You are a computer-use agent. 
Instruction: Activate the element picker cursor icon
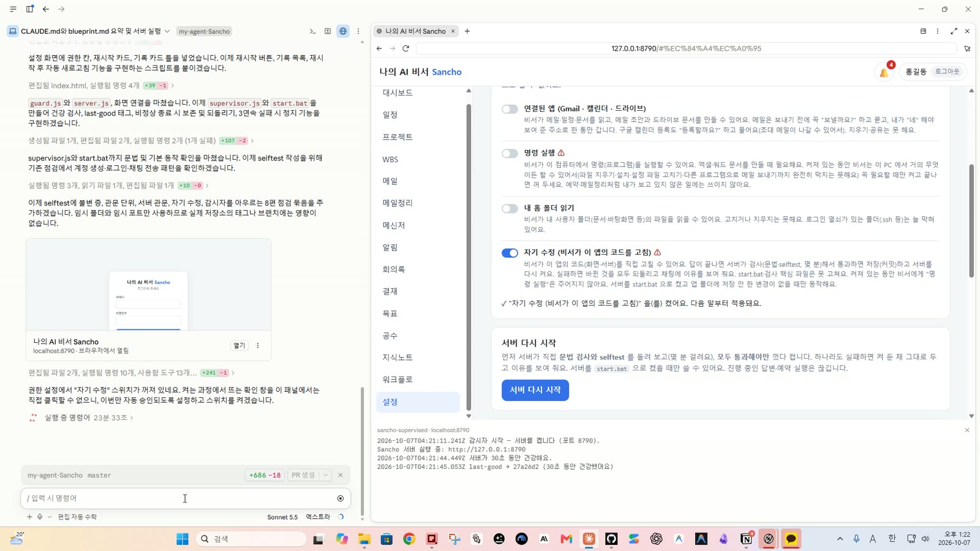click(967, 48)
